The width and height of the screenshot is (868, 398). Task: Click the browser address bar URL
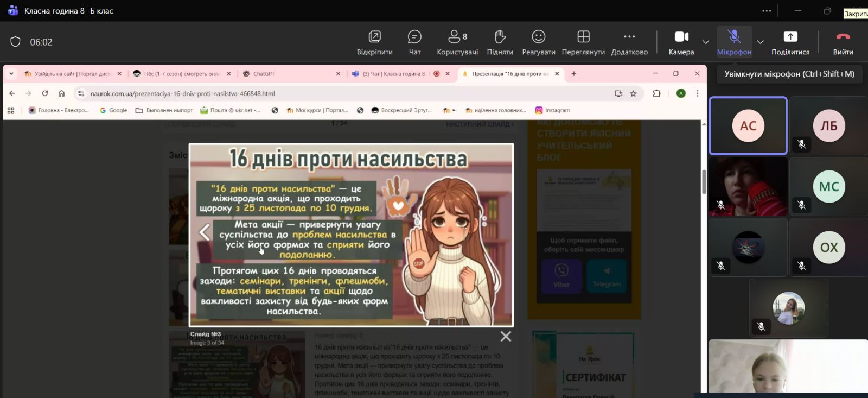click(x=182, y=93)
